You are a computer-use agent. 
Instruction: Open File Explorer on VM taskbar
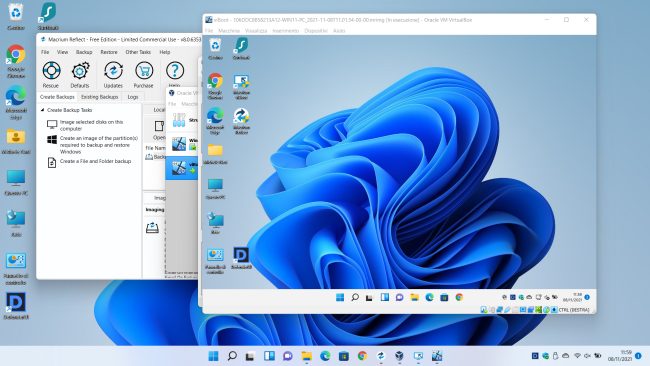coord(415,298)
